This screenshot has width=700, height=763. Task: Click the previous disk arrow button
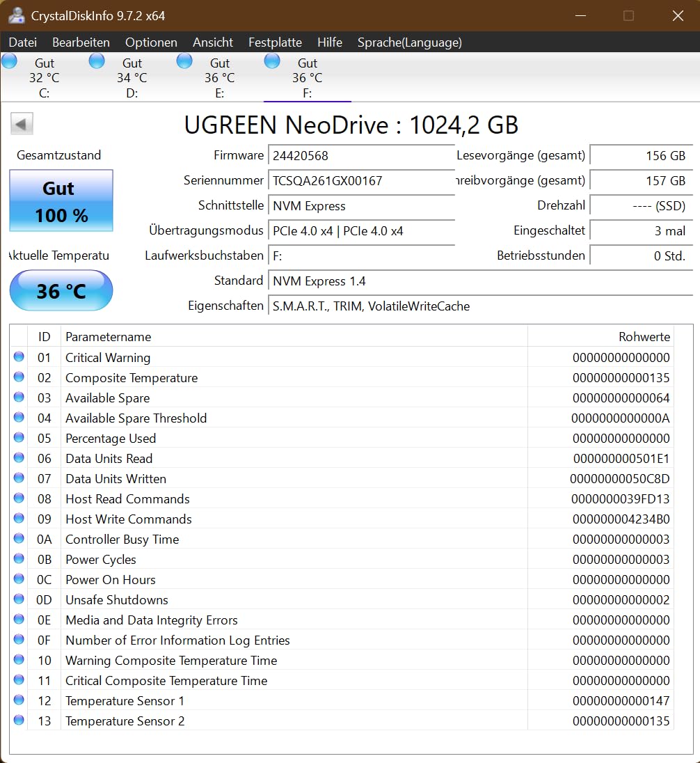coord(22,124)
